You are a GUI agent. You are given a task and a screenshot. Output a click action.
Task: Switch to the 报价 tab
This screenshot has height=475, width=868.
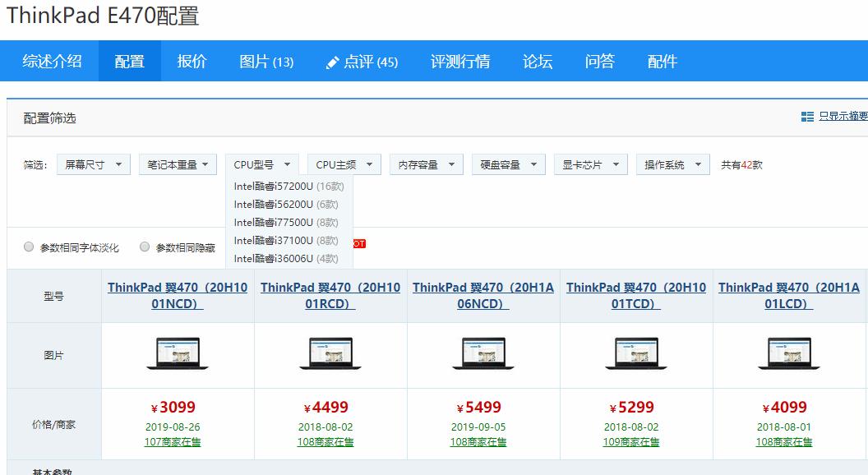click(192, 61)
